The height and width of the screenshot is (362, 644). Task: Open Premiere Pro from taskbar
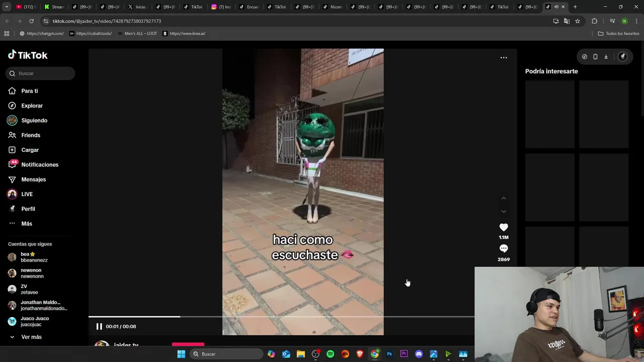point(404,354)
